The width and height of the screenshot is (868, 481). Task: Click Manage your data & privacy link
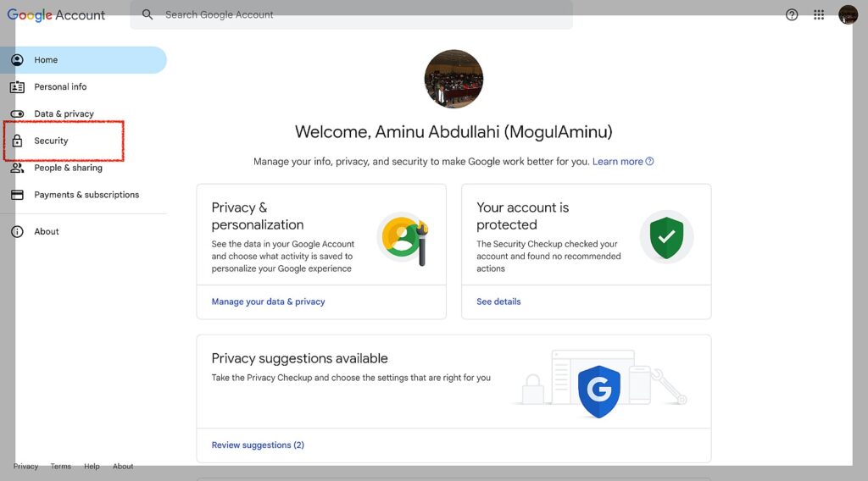[268, 301]
